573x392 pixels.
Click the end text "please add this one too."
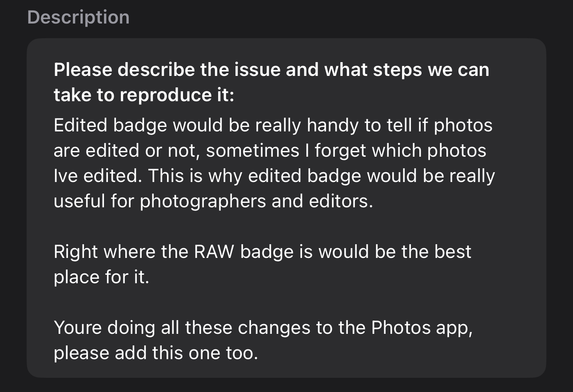(x=155, y=353)
